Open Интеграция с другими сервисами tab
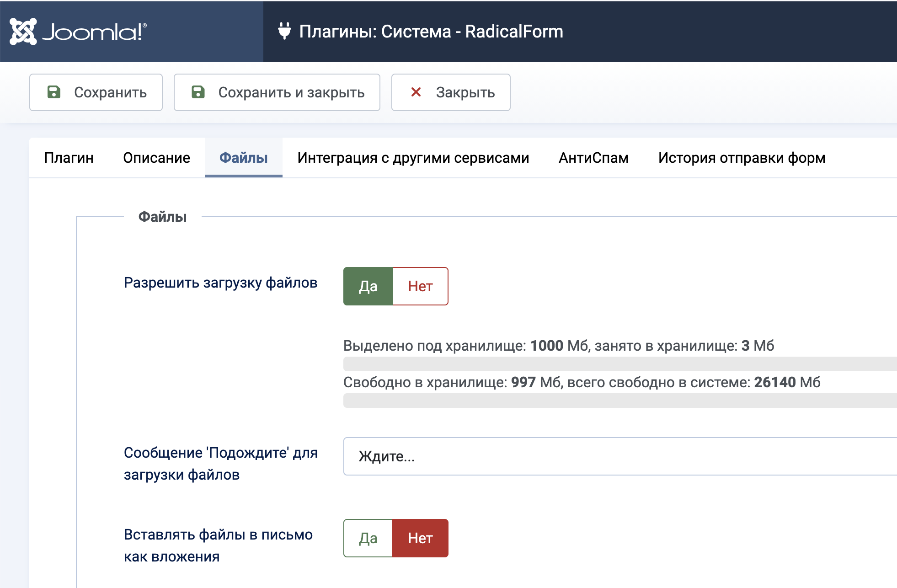The width and height of the screenshot is (897, 588). pyautogui.click(x=413, y=158)
